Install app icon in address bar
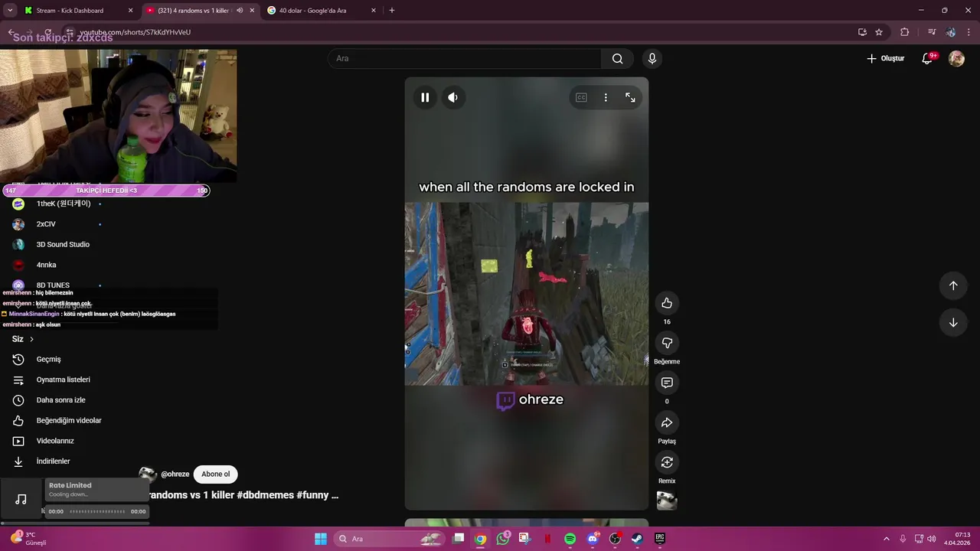Screen dimensions: 980x551 862,32
